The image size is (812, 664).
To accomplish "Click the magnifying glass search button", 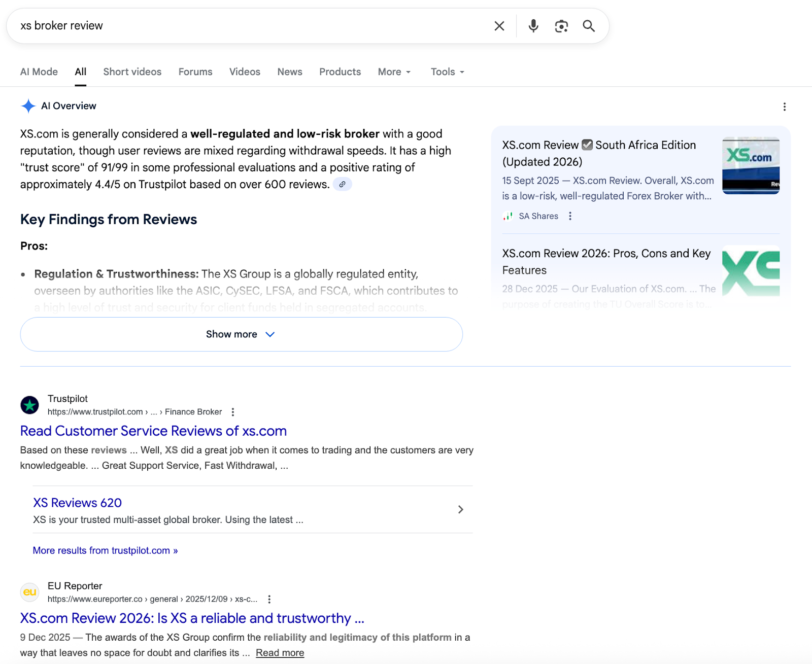I will [588, 26].
